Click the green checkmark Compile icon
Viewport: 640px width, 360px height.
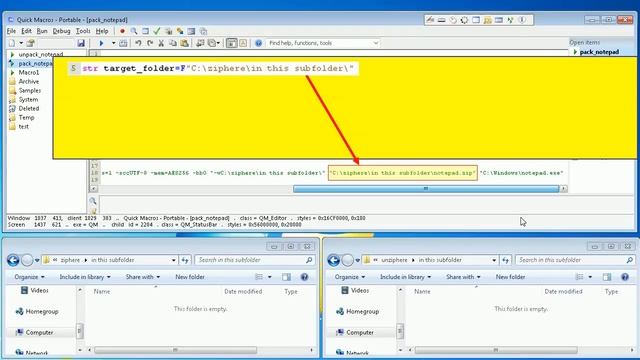pos(157,31)
